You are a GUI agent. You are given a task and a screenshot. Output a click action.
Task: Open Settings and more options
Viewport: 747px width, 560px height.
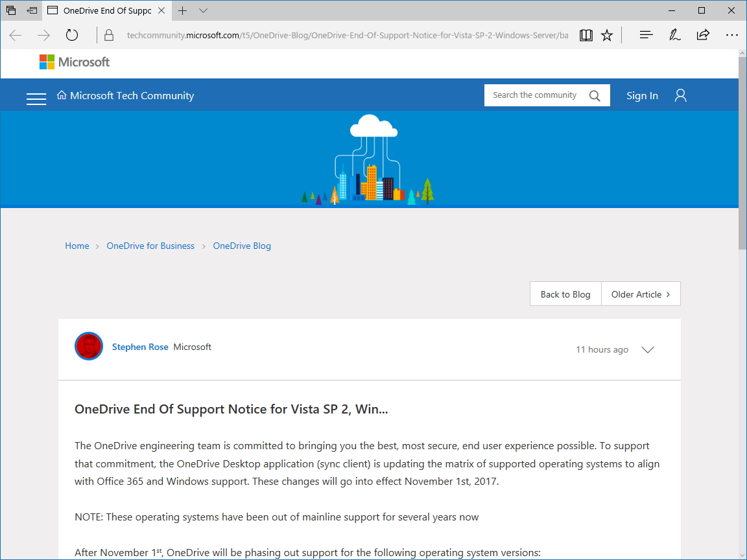coord(732,35)
